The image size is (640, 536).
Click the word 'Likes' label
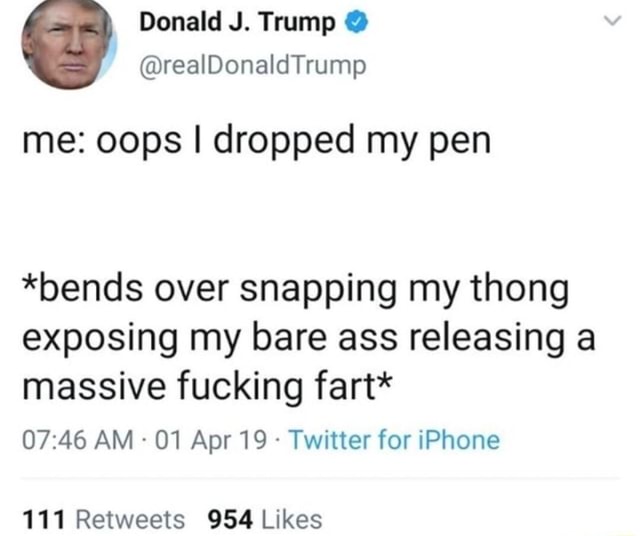point(291,520)
